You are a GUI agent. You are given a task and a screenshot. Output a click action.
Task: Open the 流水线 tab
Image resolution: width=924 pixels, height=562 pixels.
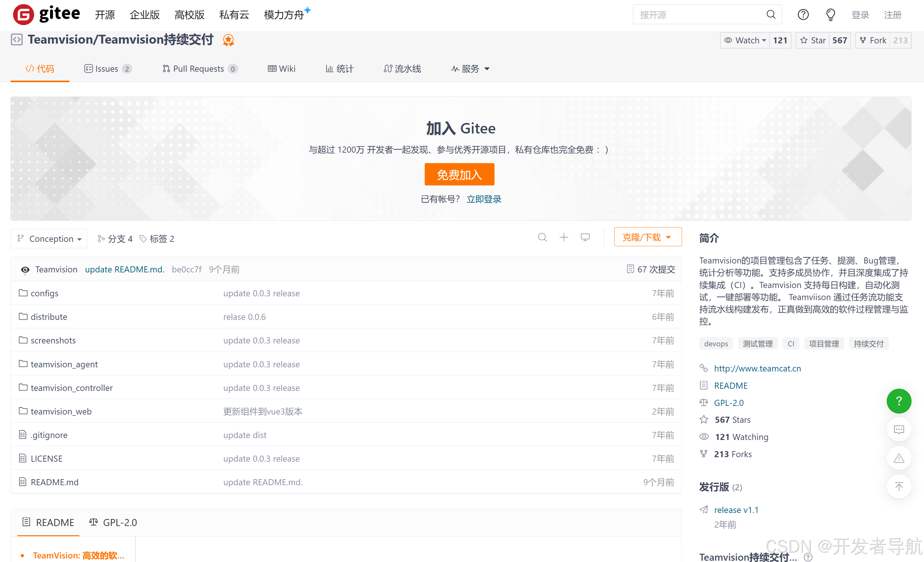point(402,68)
